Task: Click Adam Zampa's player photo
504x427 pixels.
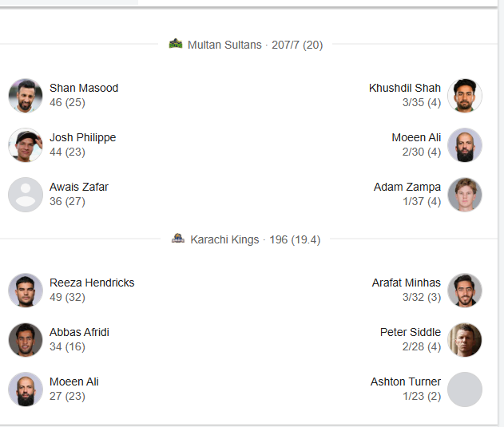Action: (465, 195)
